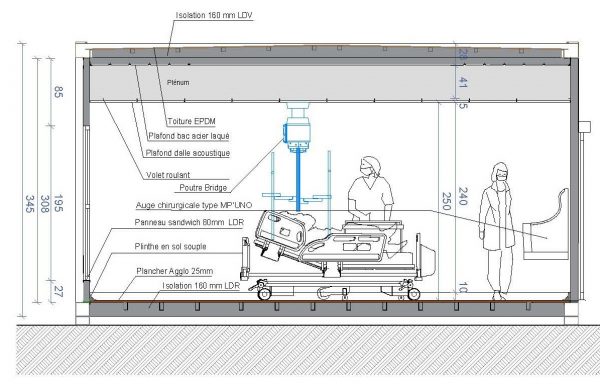Select 'Panneau sandwich 80mm LDR' text
Screen dimensions: 600x384
coord(189,222)
